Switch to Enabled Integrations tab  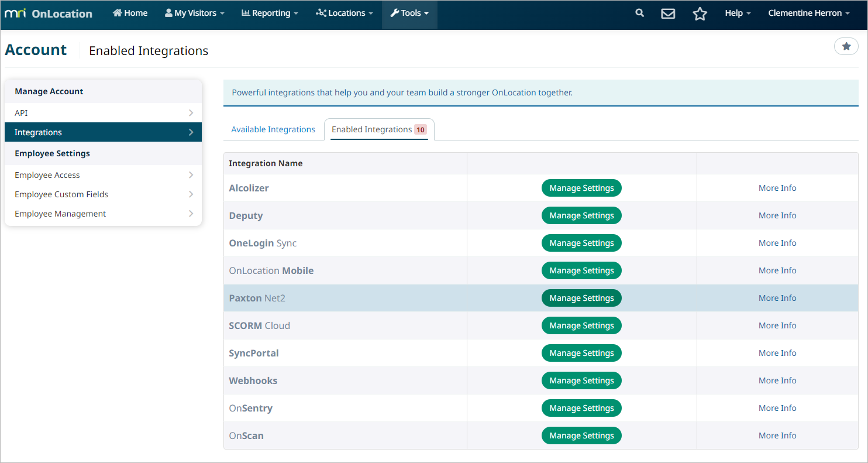click(x=379, y=129)
